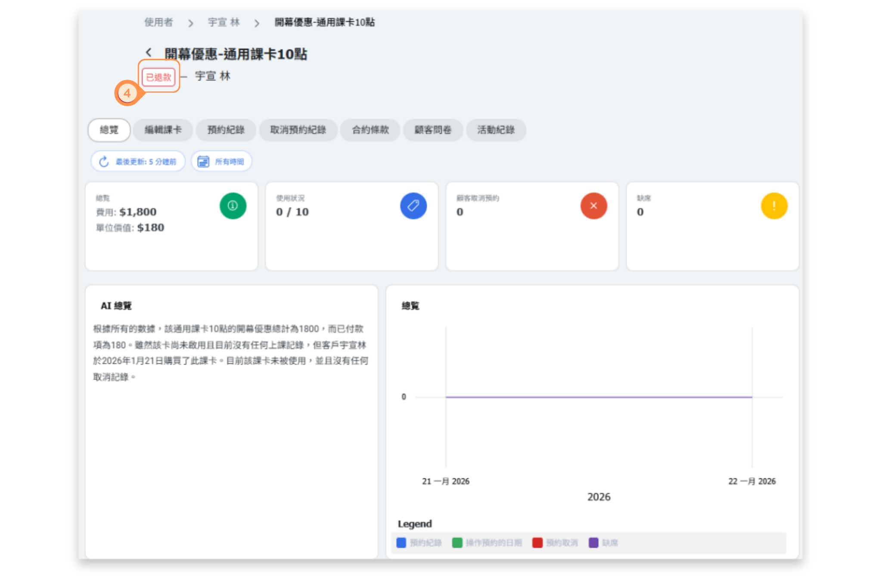Go to 使用者 breadcrumb link
Viewport: 882px width, 588px height.
point(158,22)
